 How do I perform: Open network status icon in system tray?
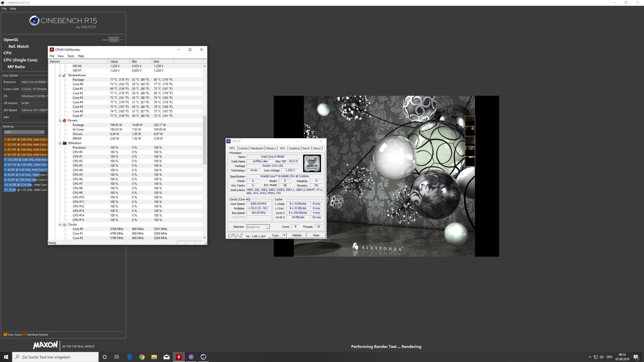596,357
